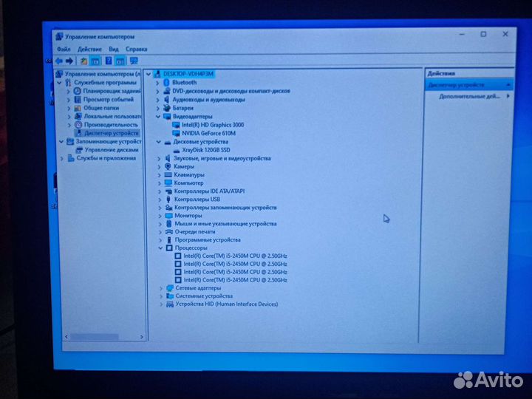
Task: Click the Батареи (Batteries) category icon
Action: tap(168, 108)
